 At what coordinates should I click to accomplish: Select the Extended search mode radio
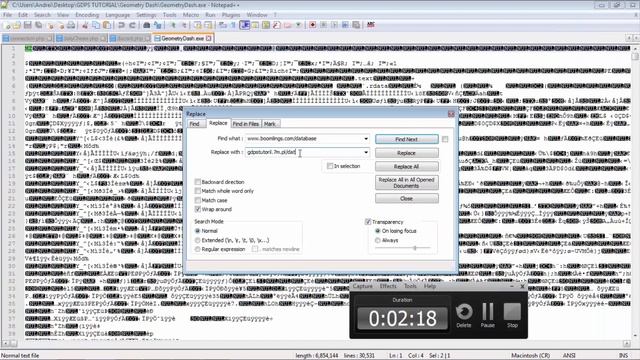(198, 240)
